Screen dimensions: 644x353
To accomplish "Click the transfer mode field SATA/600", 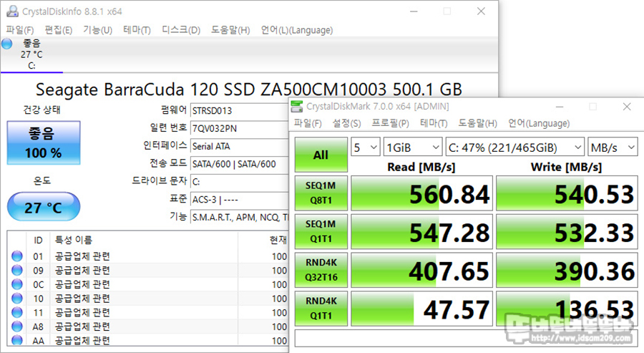I will point(240,164).
